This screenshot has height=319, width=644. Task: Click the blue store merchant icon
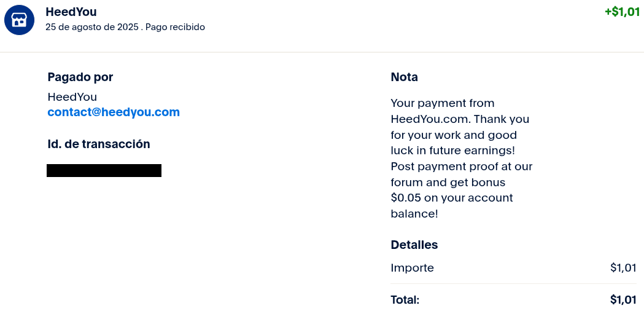pyautogui.click(x=19, y=20)
